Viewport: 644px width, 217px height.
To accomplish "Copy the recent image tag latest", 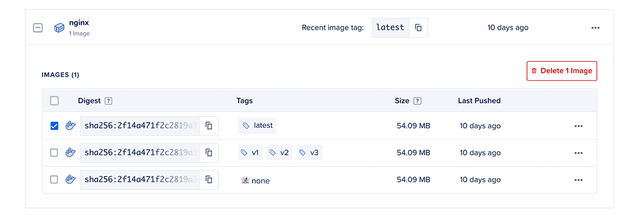I will tap(418, 27).
